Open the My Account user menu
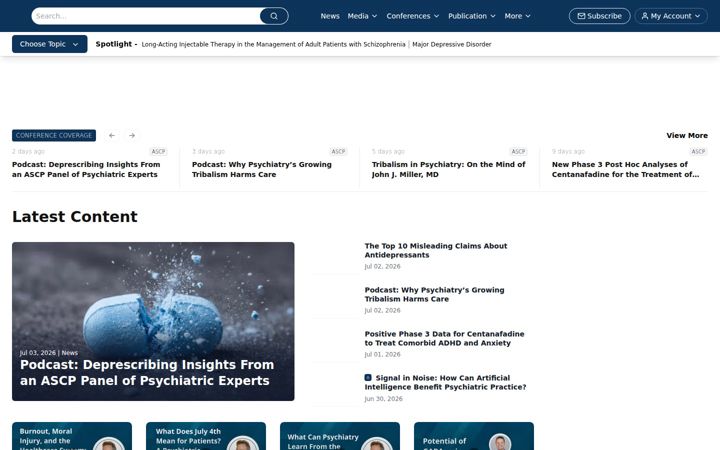The image size is (720, 450). pyautogui.click(x=671, y=16)
